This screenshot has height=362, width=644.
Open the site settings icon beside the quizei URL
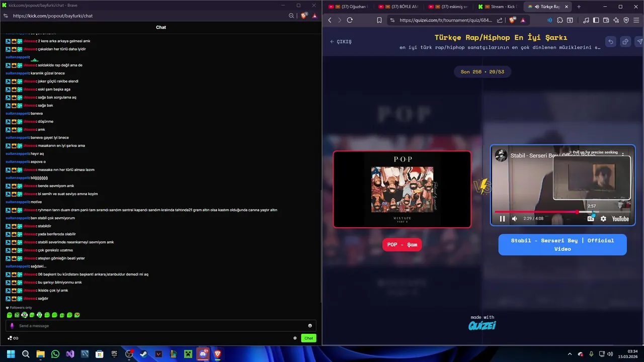click(x=392, y=20)
